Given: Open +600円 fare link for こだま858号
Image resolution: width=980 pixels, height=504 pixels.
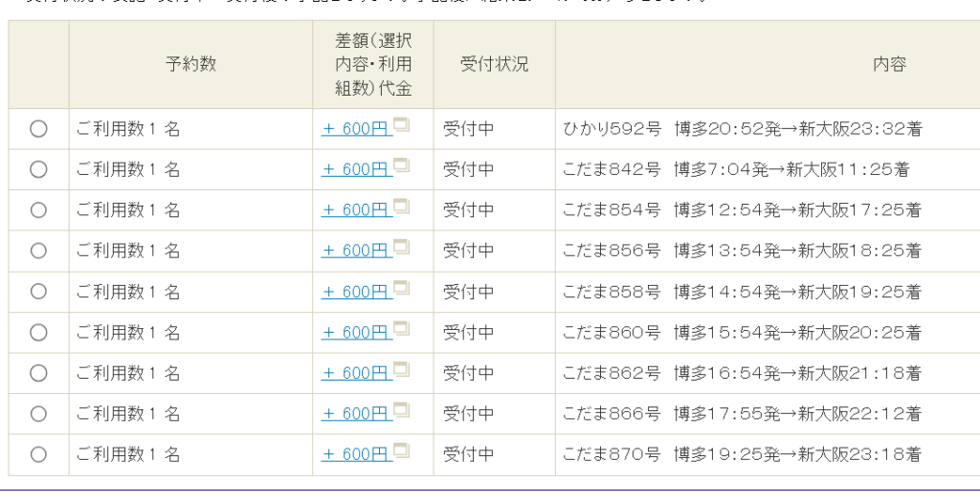Looking at the screenshot, I should (x=356, y=292).
